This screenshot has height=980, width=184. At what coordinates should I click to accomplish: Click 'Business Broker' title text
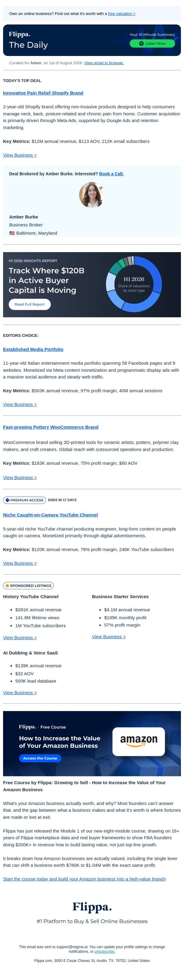tap(26, 225)
